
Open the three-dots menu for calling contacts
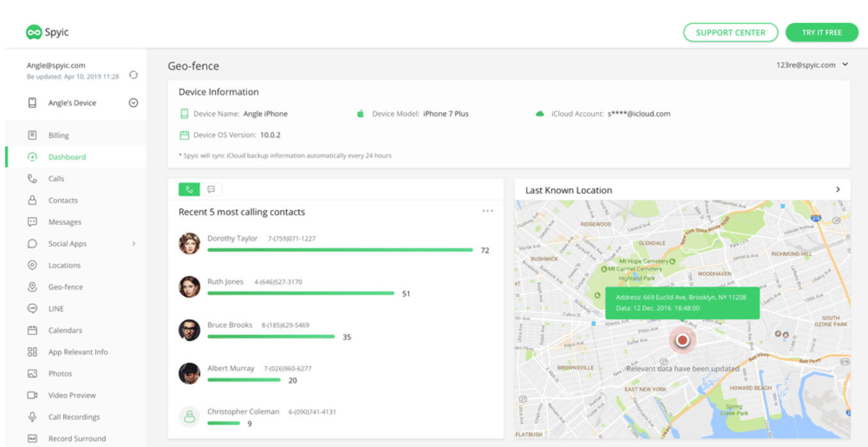point(488,211)
